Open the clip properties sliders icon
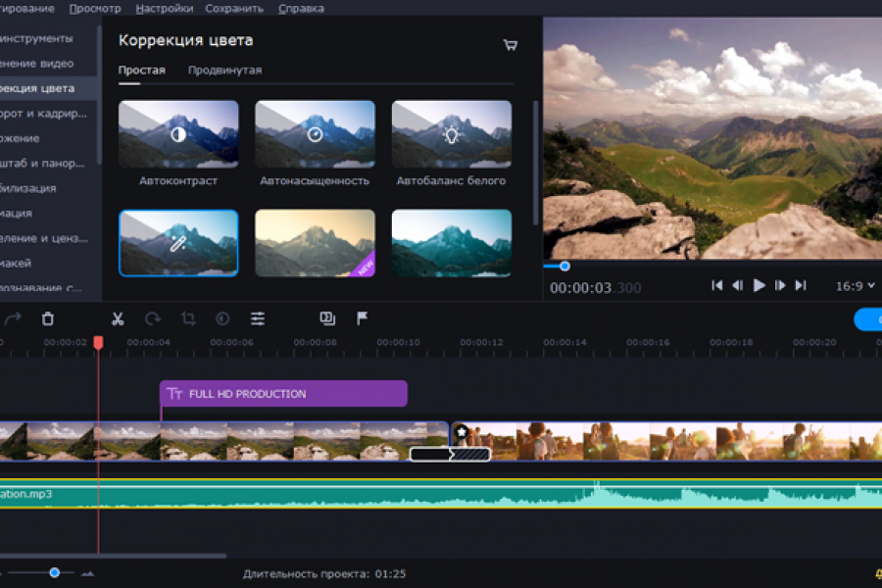The image size is (882, 588). tap(258, 318)
